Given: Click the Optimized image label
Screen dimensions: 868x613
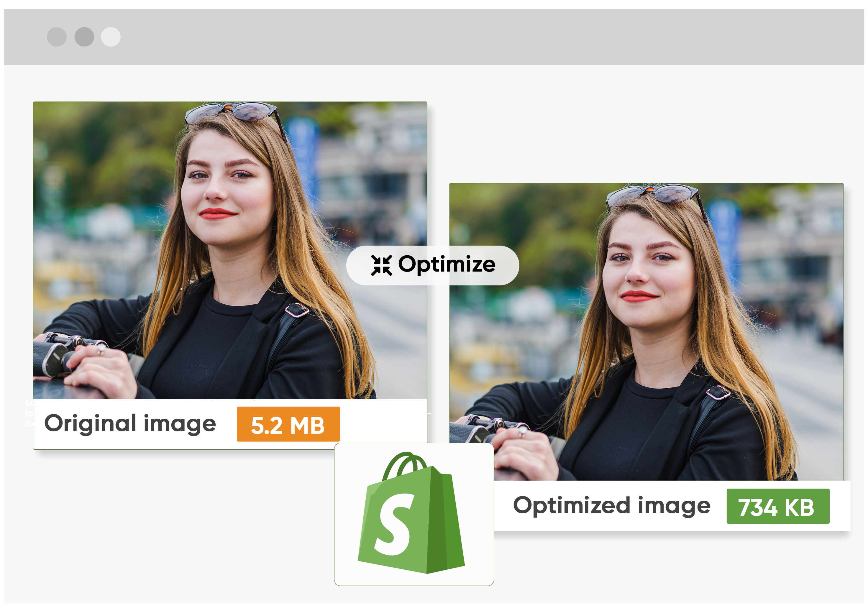Looking at the screenshot, I should coord(611,506).
